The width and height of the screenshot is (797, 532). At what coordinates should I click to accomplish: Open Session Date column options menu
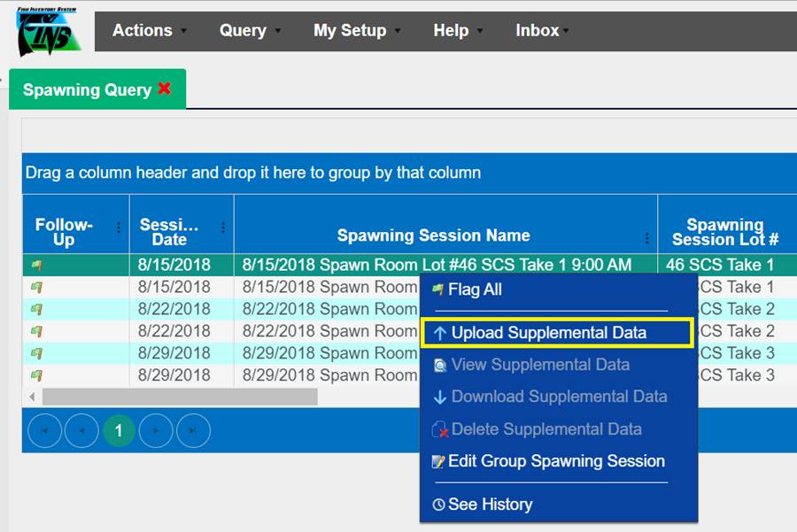[x=223, y=227]
